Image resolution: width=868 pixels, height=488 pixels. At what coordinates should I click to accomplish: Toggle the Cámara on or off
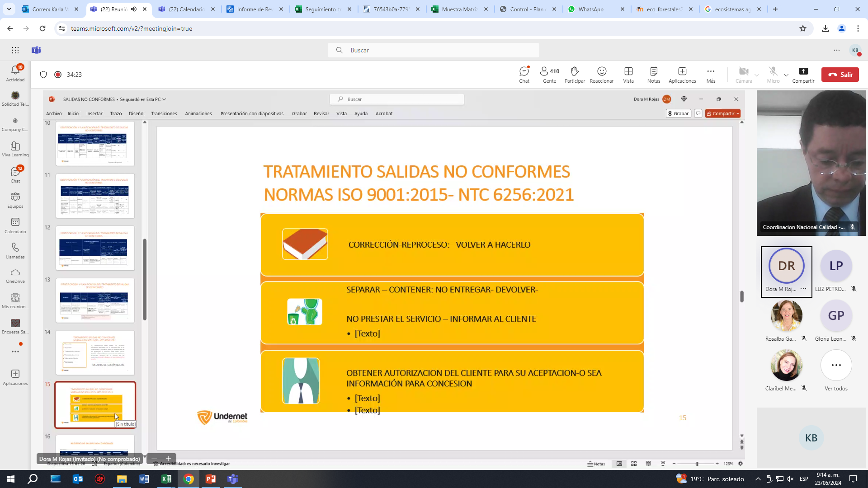click(744, 75)
